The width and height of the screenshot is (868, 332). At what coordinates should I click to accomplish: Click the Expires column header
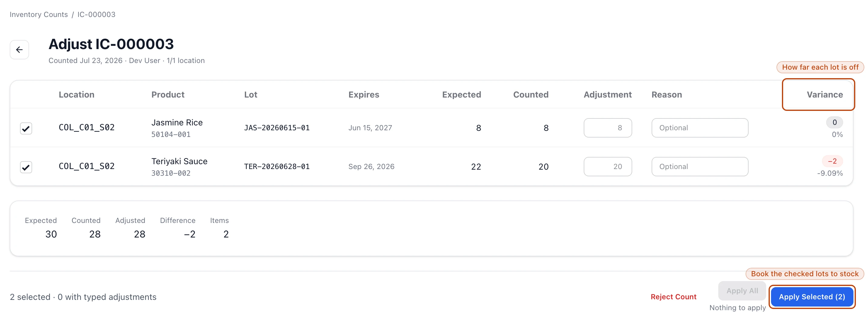pos(364,95)
